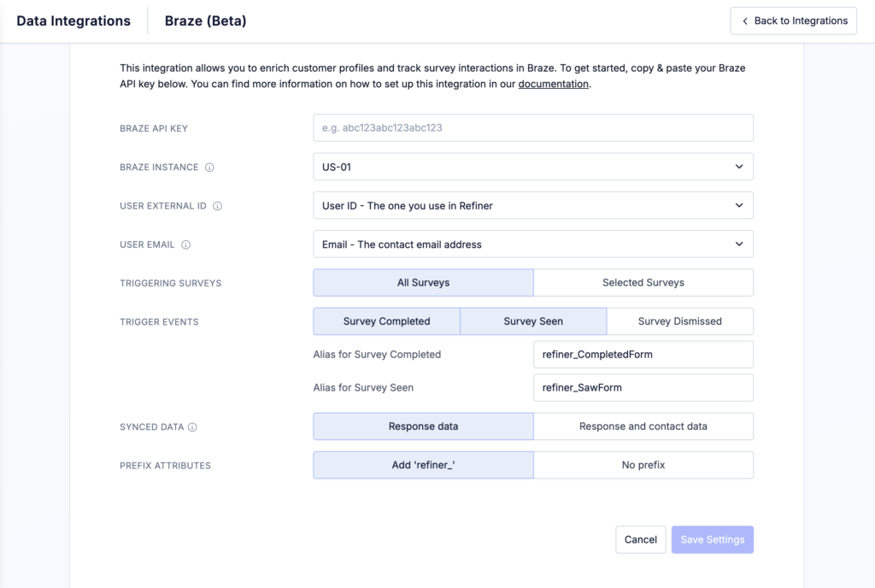Click info icon next to User Email
The width and height of the screenshot is (875, 588).
coord(186,244)
